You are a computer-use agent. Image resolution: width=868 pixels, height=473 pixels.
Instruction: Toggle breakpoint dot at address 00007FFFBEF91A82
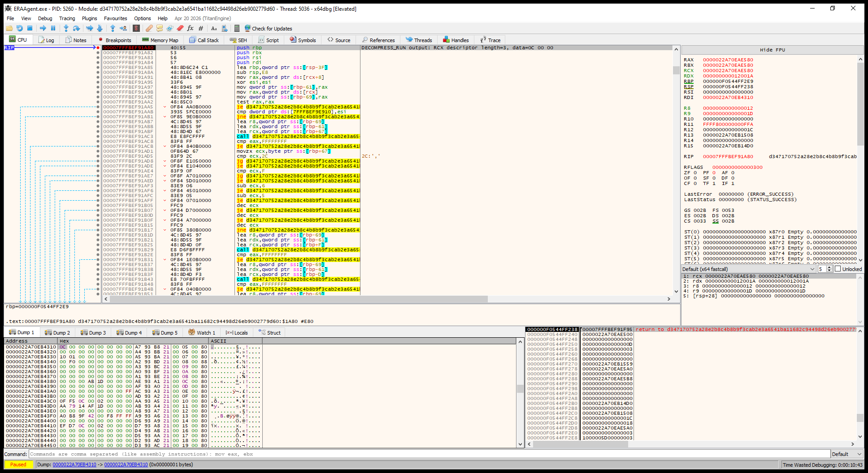98,52
